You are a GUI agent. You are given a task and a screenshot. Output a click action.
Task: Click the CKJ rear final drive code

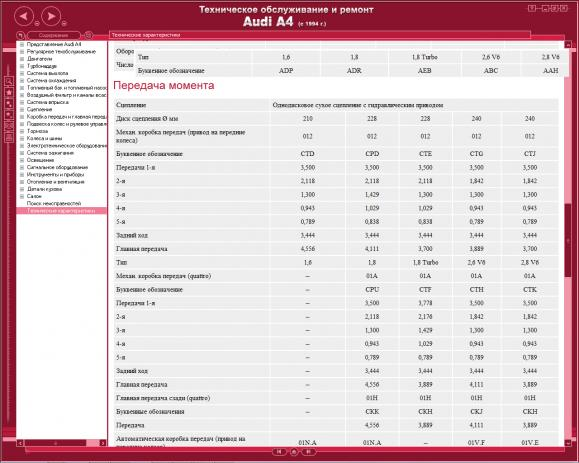476,412
